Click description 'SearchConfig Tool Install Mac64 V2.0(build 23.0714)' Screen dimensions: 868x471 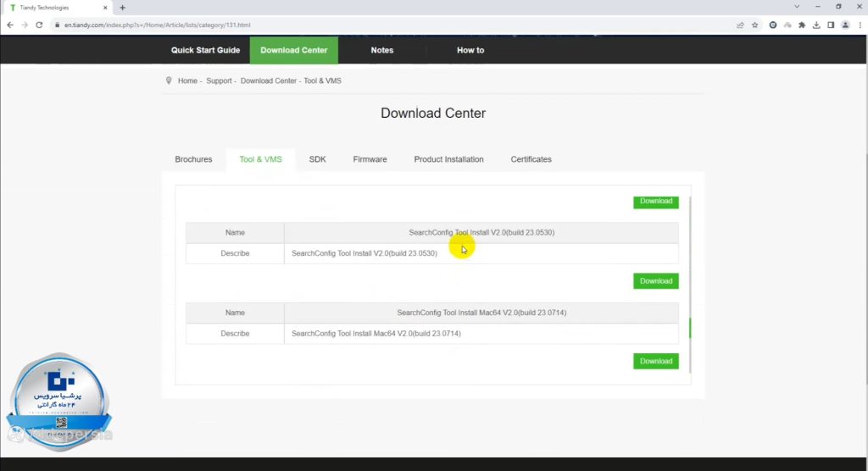(376, 334)
